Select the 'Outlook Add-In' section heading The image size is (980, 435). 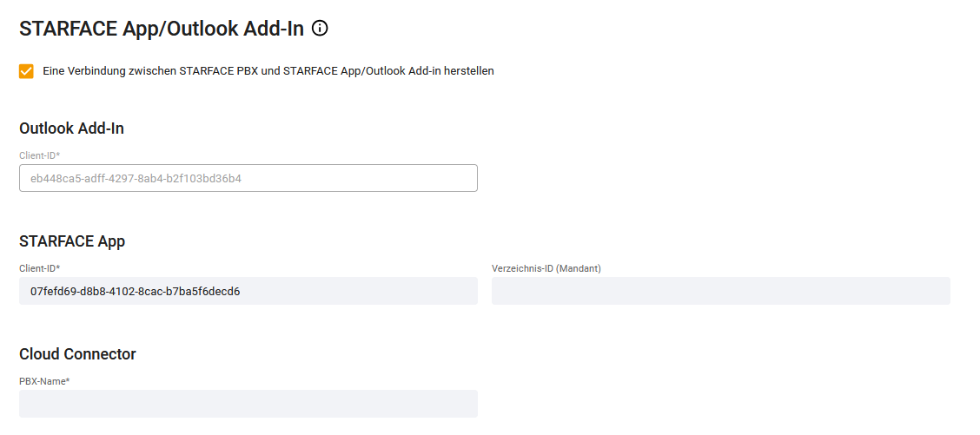(x=72, y=129)
